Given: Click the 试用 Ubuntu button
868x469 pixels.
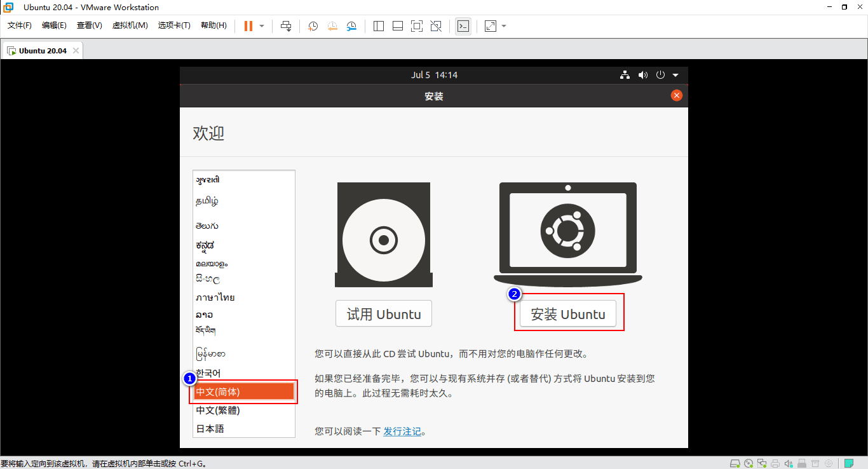Looking at the screenshot, I should 384,314.
